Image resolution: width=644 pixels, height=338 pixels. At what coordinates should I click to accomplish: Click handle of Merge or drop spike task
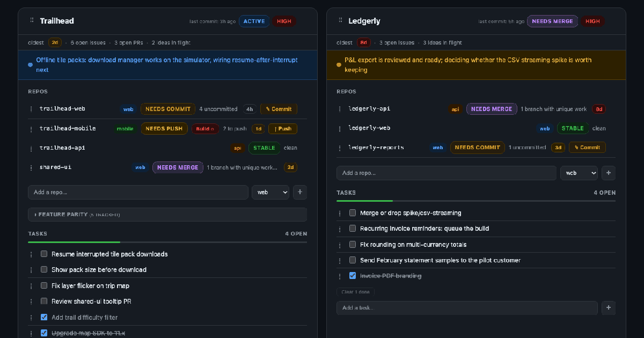pos(340,213)
